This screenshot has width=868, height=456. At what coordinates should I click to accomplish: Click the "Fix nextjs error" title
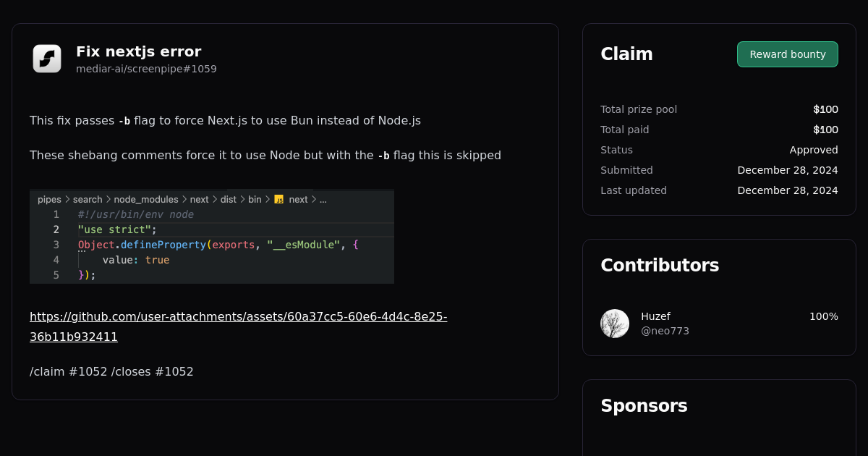139,51
